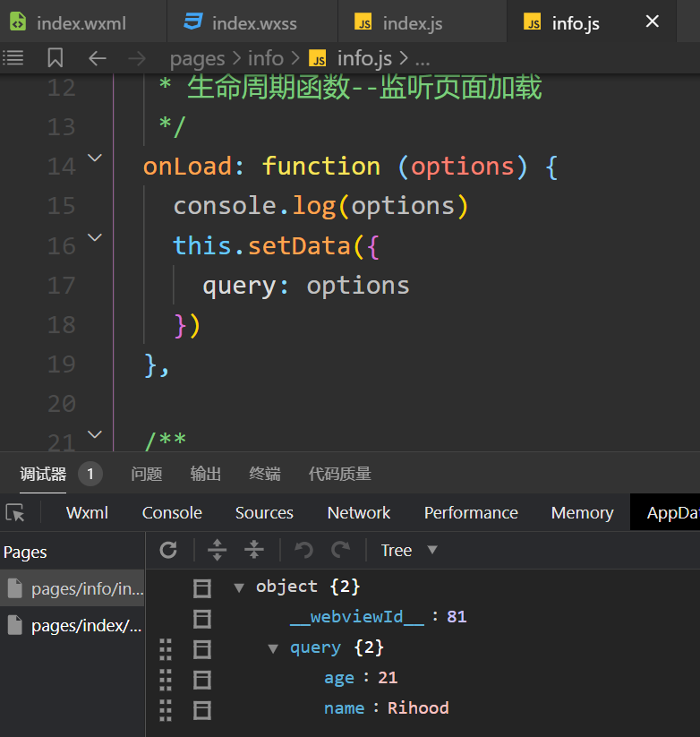Open the Wxml devtools tab
This screenshot has width=700, height=737.
click(x=87, y=513)
